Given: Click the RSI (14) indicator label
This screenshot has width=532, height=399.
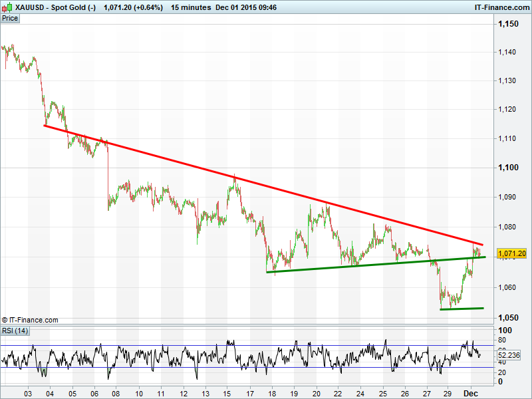Looking at the screenshot, I should pyautogui.click(x=15, y=331).
